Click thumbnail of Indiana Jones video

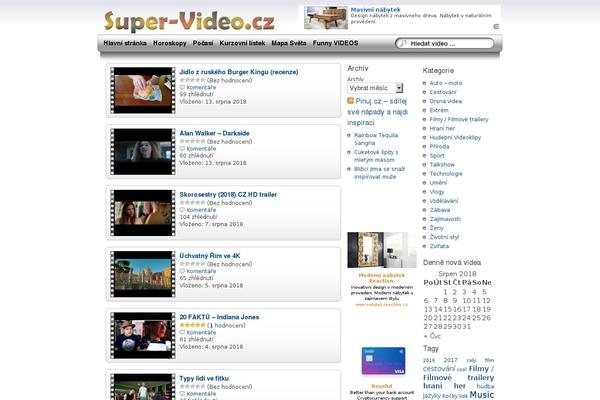point(143,335)
